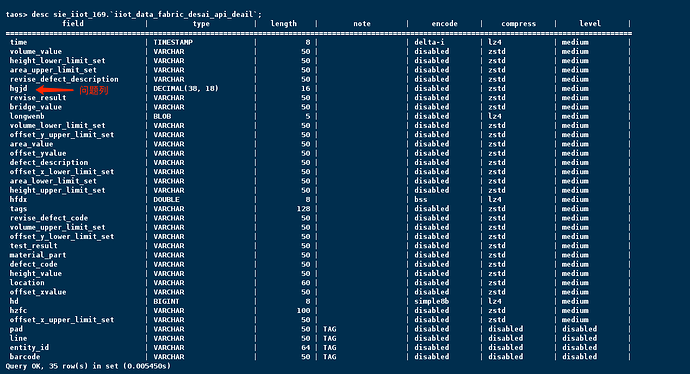This screenshot has width=690, height=374.
Task: Click TAG note in barcode row
Action: [330, 356]
